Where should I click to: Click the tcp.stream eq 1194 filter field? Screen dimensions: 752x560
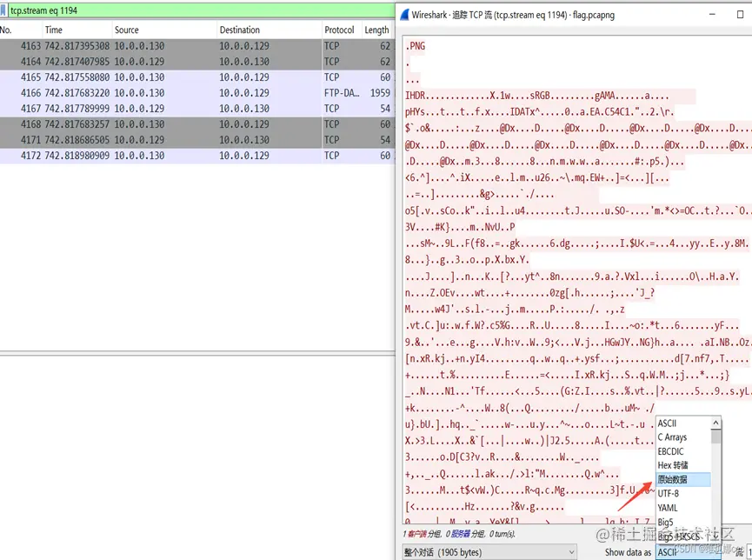pyautogui.click(x=202, y=10)
